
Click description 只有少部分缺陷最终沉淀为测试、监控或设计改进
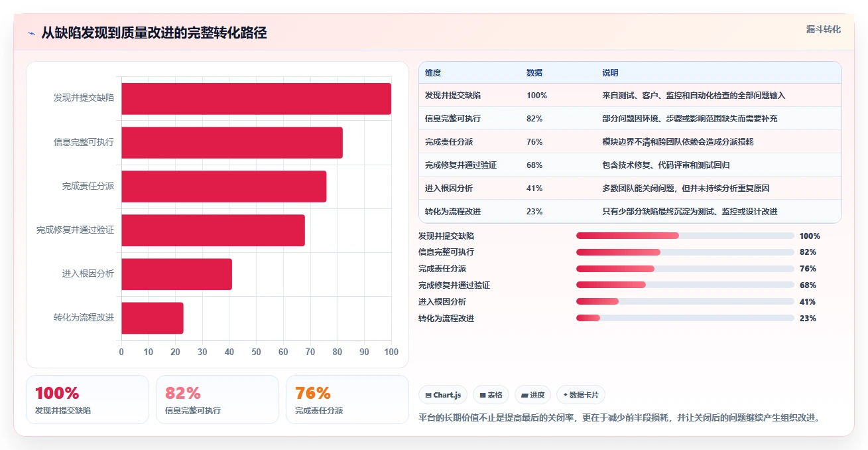tap(690, 212)
